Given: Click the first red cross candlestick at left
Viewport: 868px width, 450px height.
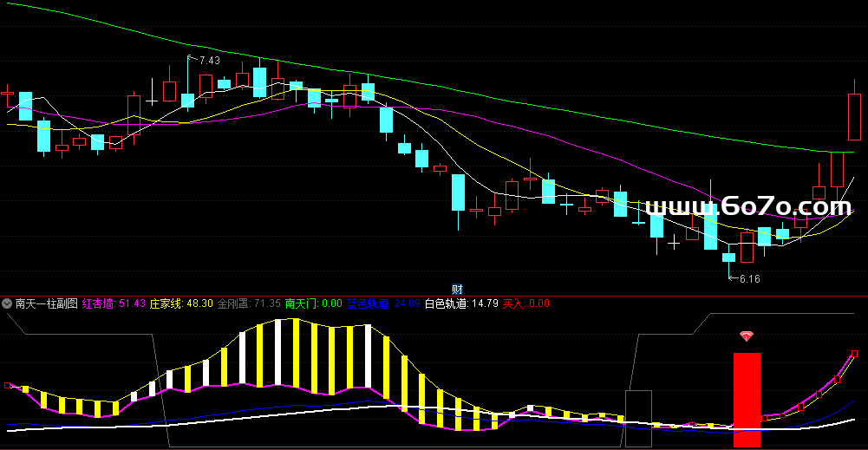Looking at the screenshot, I should (8, 91).
